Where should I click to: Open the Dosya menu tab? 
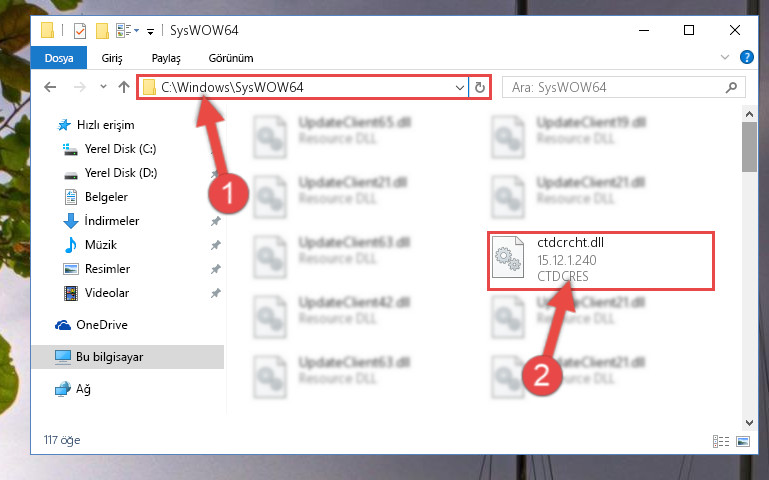pyautogui.click(x=59, y=58)
